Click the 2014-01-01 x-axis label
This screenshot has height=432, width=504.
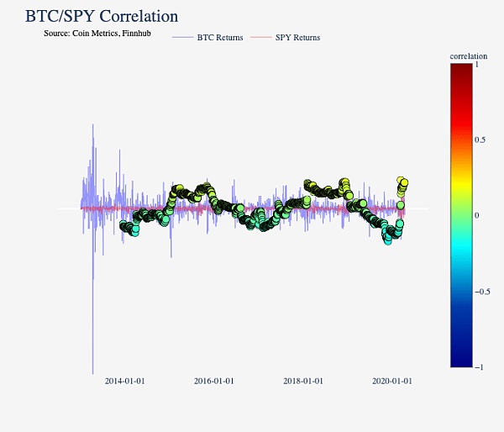point(124,381)
